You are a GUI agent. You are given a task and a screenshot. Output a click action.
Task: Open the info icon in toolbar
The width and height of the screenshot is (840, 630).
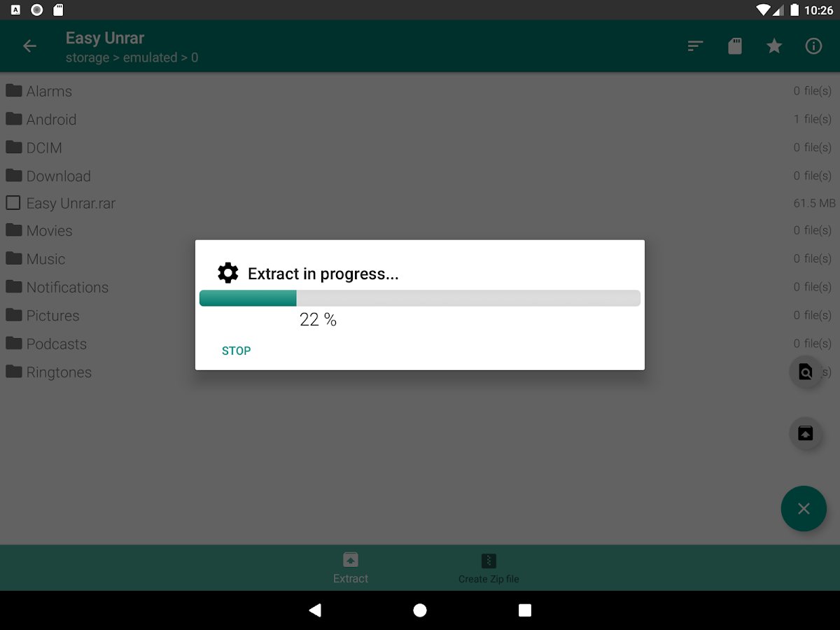[x=813, y=46]
